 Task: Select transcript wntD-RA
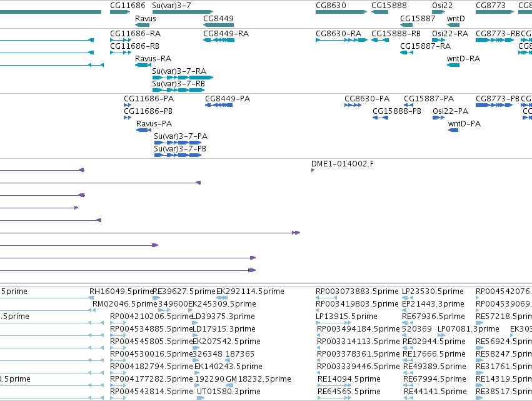(463, 59)
